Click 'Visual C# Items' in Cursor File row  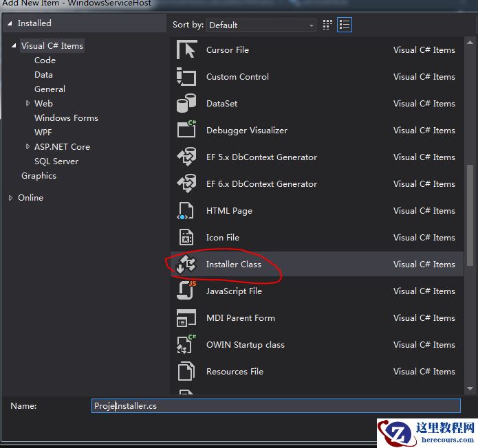(x=424, y=49)
